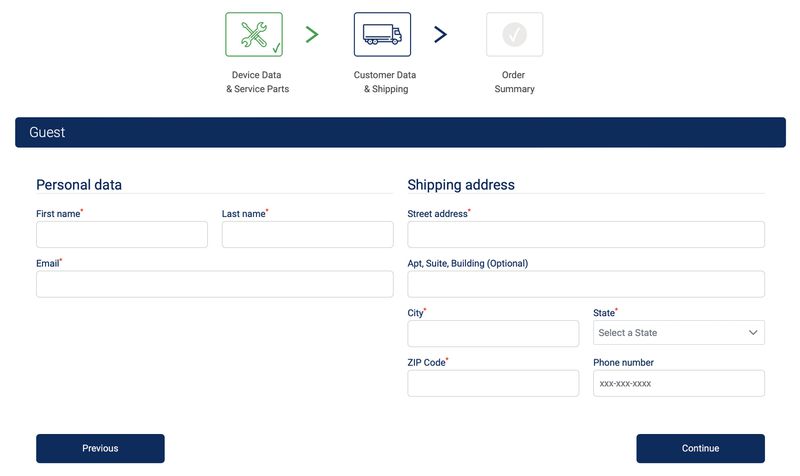Open the 'Select a State' dropdown
This screenshot has width=800, height=476.
(x=678, y=333)
